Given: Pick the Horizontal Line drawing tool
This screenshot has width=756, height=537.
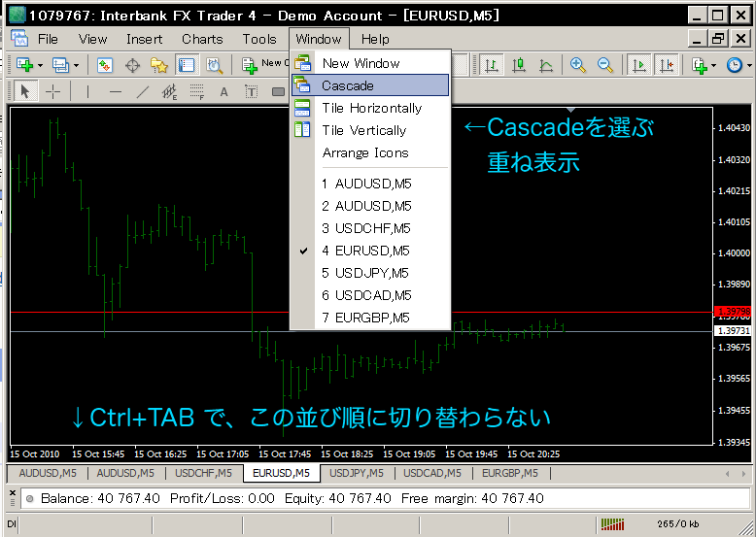Looking at the screenshot, I should (x=116, y=91).
